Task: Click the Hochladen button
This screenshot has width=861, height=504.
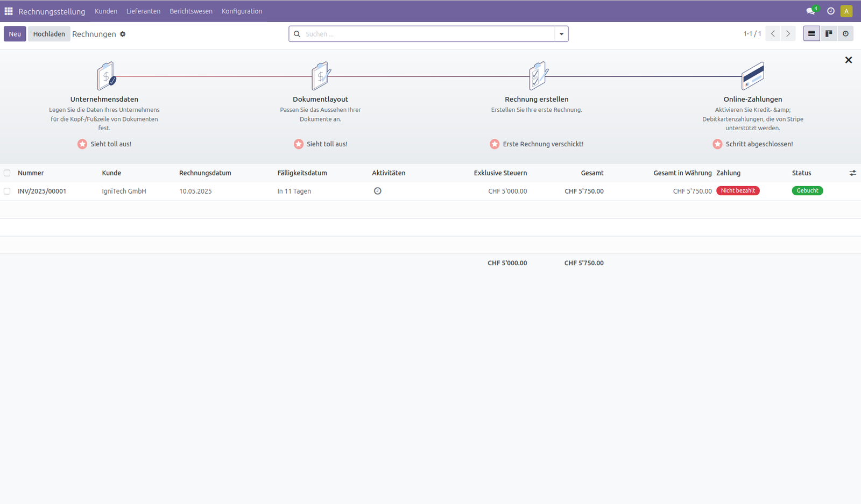Action: (x=49, y=34)
